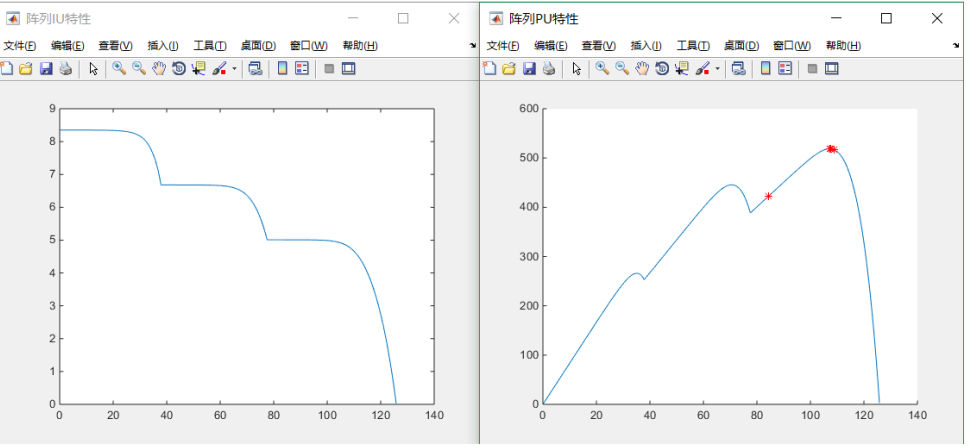Insert legend in 阵列PU特性 window
Viewport: 969px width, 446px height.
click(x=785, y=69)
